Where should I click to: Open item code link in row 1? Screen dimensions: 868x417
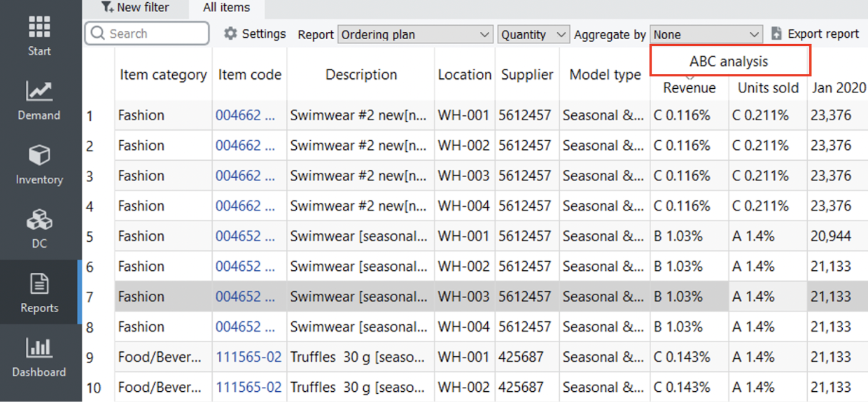coord(245,115)
